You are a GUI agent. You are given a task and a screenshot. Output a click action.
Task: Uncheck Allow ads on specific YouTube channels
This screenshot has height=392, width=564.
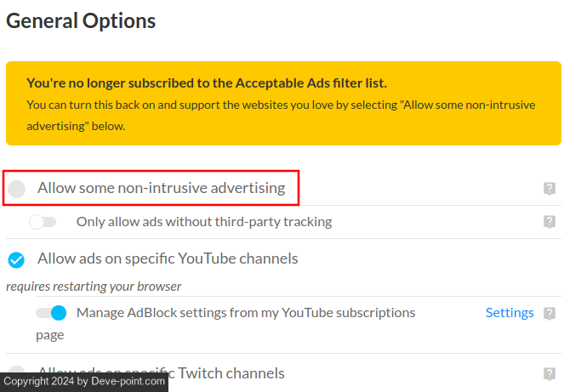click(17, 258)
